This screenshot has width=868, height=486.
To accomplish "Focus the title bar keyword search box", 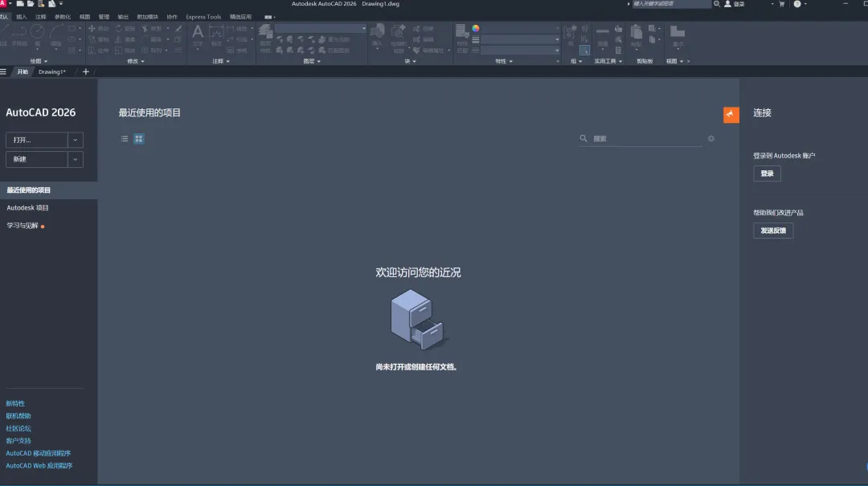I will coord(671,4).
